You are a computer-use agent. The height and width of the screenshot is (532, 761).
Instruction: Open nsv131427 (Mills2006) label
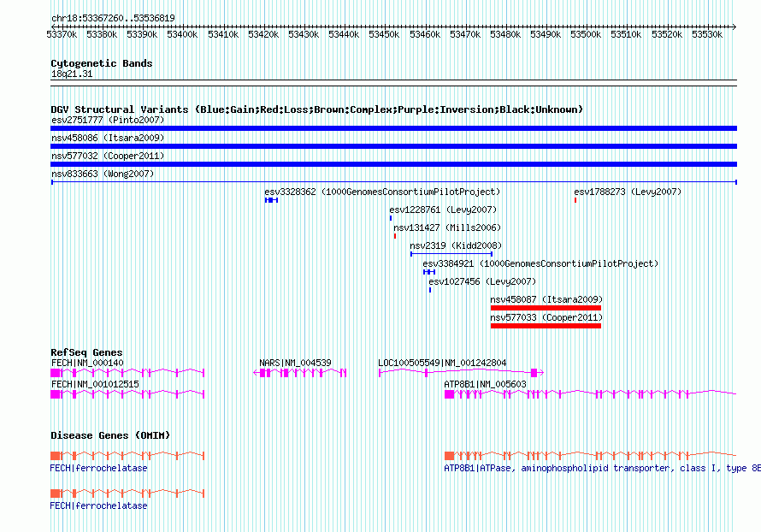447,228
